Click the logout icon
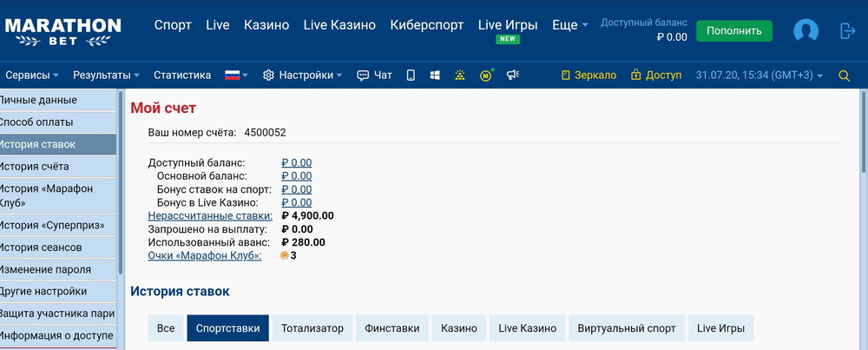Viewport: 868px width, 350px height. (x=847, y=31)
